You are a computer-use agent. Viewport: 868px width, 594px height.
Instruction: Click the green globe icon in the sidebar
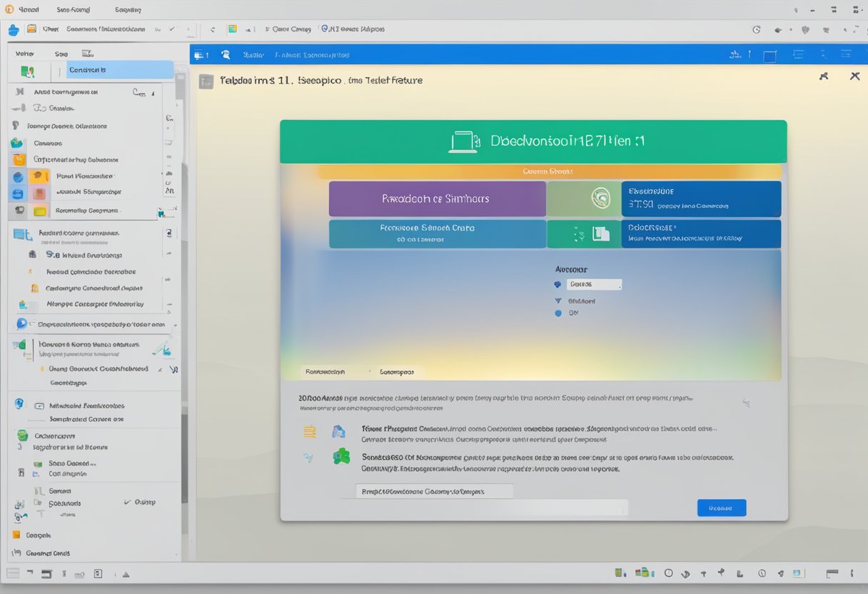click(x=23, y=436)
